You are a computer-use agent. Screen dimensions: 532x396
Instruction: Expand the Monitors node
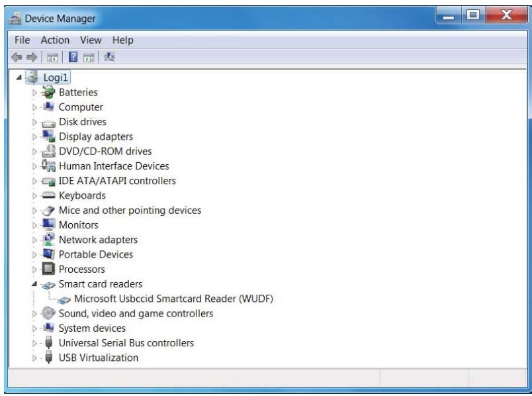point(34,225)
